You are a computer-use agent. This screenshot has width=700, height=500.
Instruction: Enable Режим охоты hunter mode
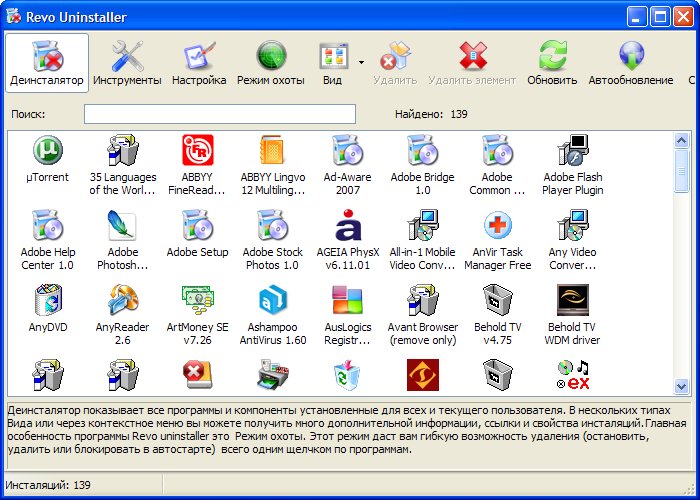[x=270, y=62]
